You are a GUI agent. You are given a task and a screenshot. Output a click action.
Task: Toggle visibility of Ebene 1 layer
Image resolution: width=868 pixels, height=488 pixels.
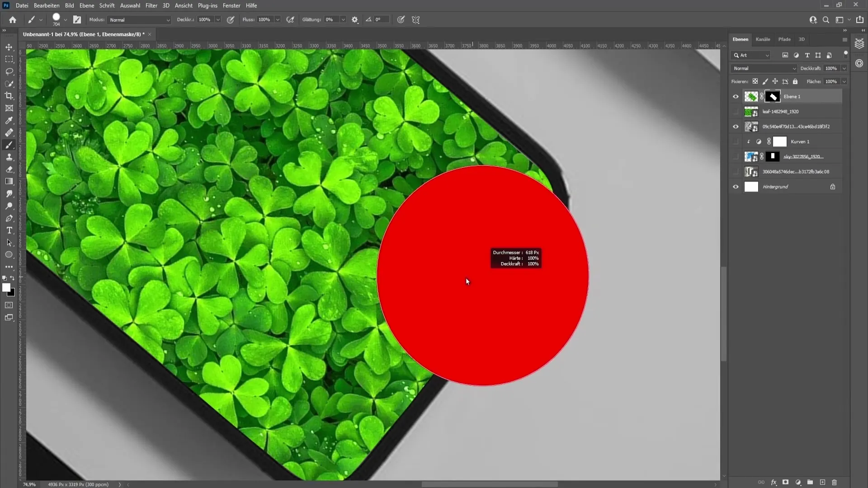pyautogui.click(x=736, y=96)
